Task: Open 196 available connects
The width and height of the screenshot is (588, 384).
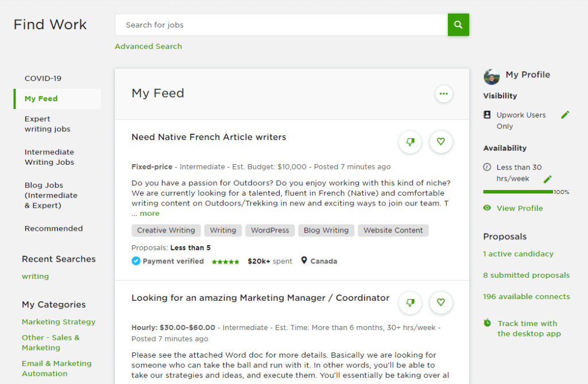Action: click(526, 296)
